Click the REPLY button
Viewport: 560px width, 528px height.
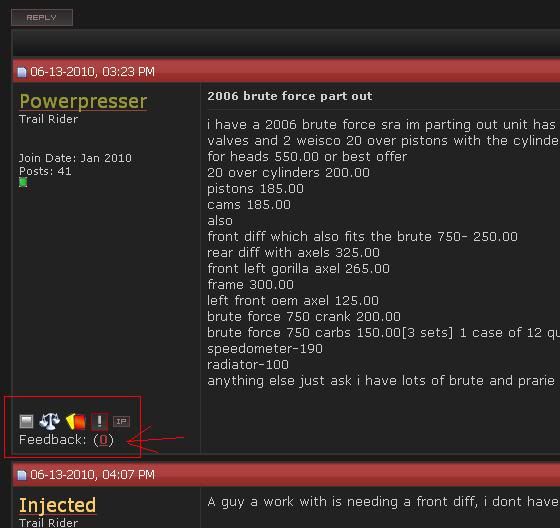tap(42, 18)
